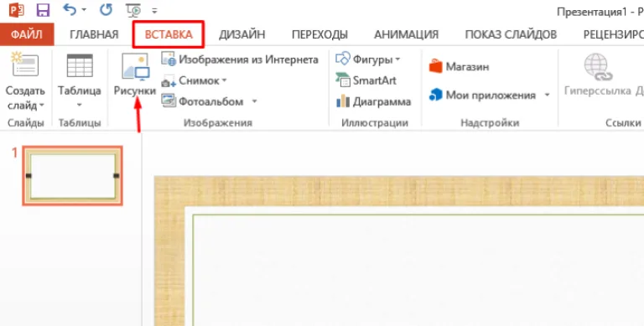
Task: Insert a chart via Диаграмма label
Action: coord(382,101)
